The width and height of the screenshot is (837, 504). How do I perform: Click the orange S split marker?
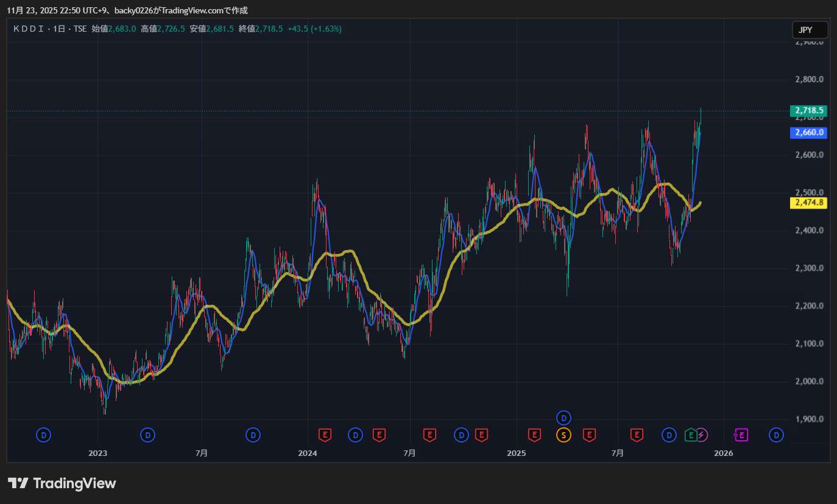pos(563,435)
